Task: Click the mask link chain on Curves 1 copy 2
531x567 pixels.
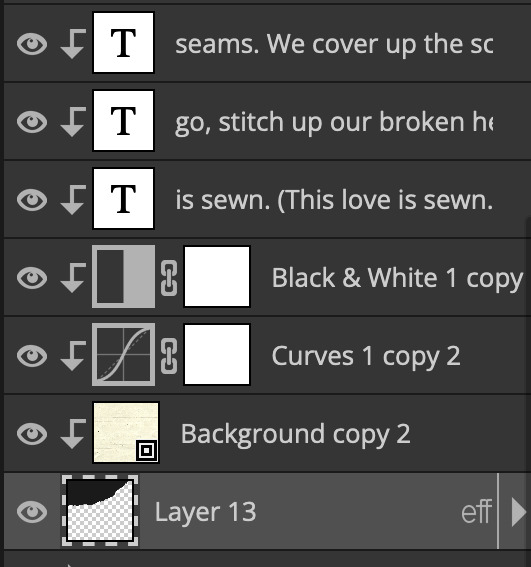Action: pos(169,356)
